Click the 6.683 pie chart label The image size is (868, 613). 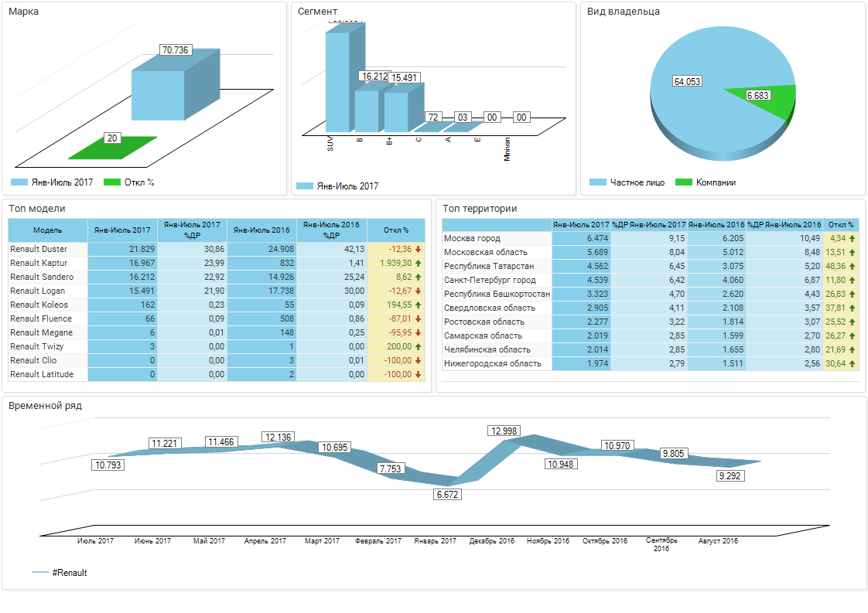[758, 95]
